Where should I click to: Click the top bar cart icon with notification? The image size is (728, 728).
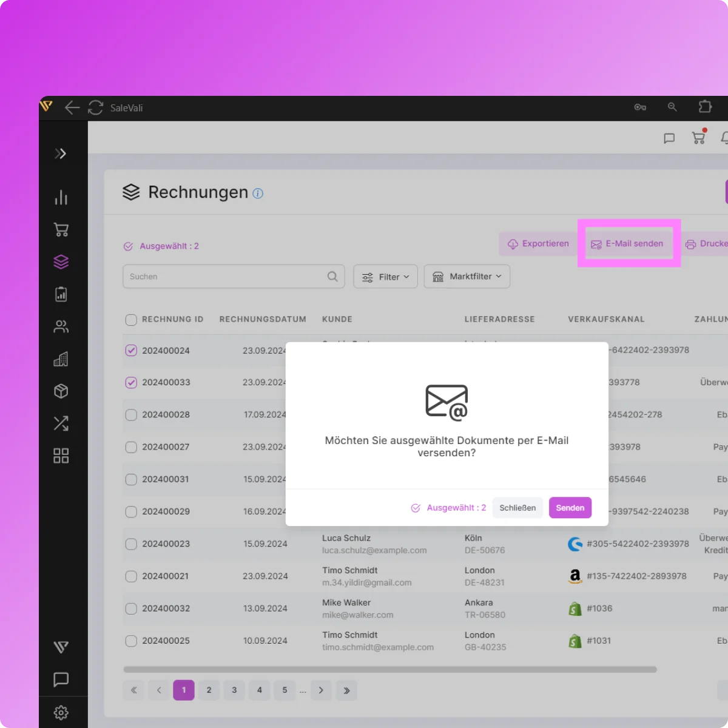coord(699,138)
